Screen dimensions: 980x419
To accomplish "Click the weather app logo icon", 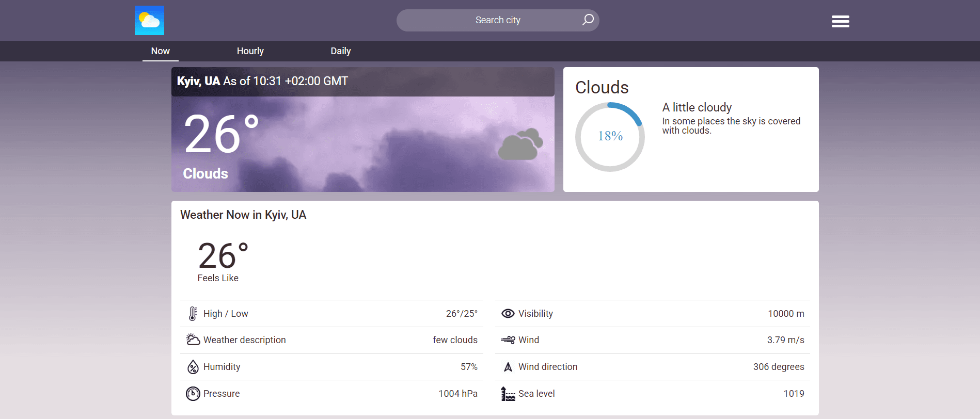I will [149, 21].
